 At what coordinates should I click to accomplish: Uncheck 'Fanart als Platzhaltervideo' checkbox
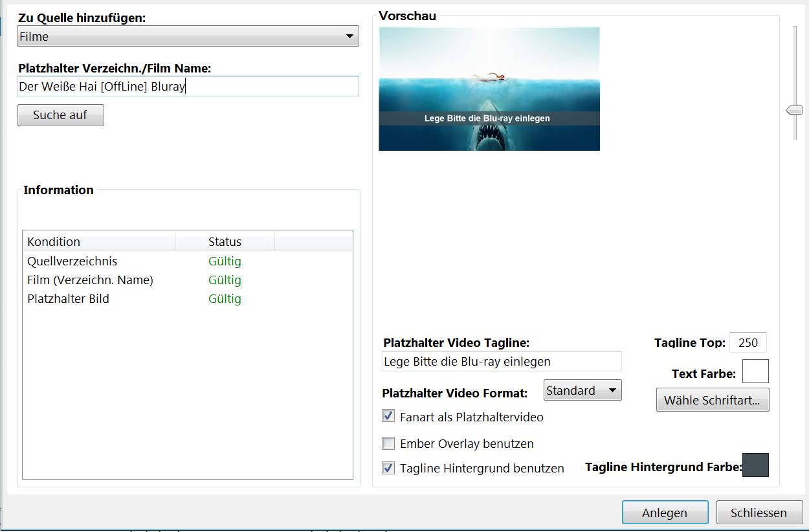click(x=388, y=416)
